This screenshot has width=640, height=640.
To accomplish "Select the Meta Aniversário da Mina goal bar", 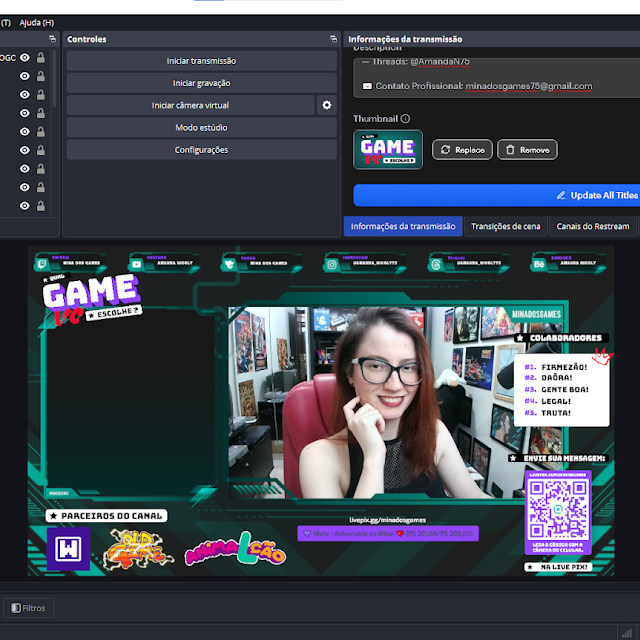I will point(388,533).
